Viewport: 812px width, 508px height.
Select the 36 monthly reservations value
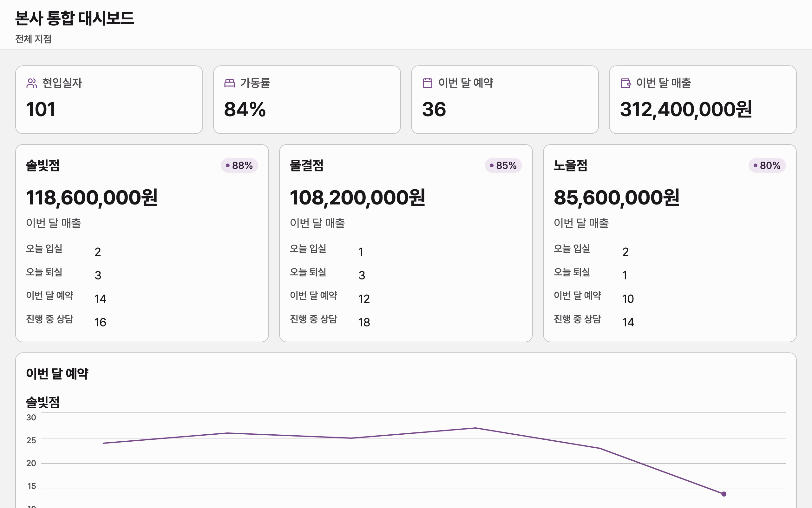pyautogui.click(x=434, y=110)
